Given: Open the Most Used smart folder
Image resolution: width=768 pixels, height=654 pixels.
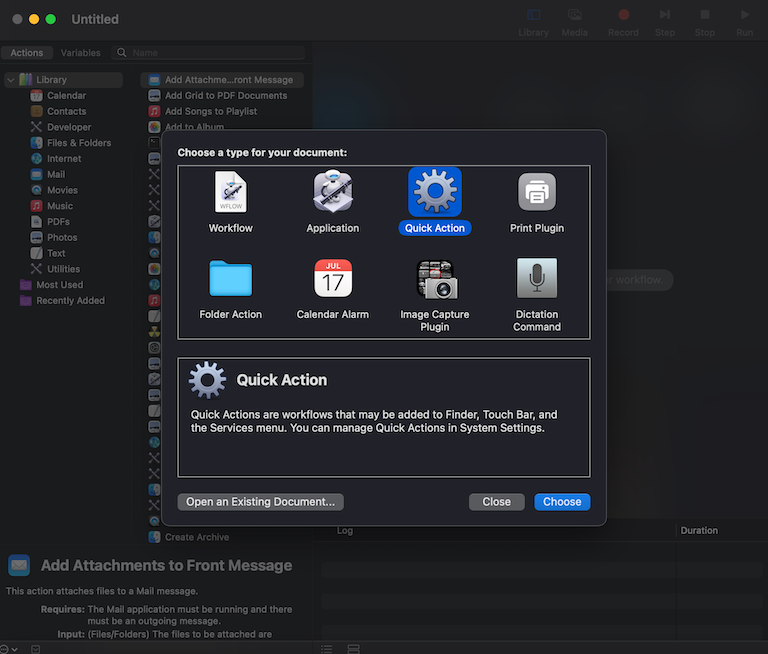Looking at the screenshot, I should tap(59, 285).
